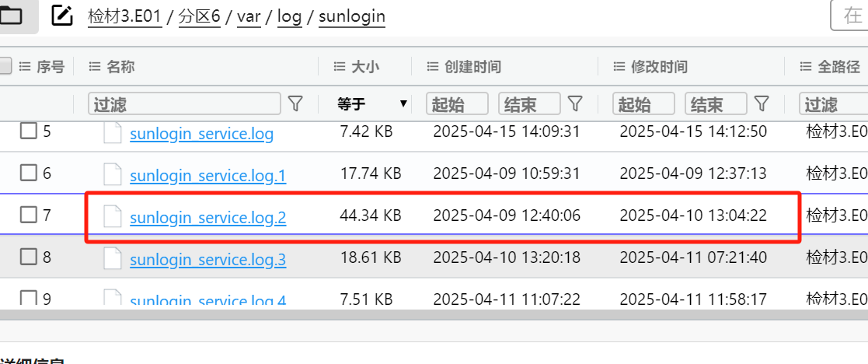The width and height of the screenshot is (868, 364).
Task: Open the 等于 size comparison dropdown
Action: click(371, 103)
